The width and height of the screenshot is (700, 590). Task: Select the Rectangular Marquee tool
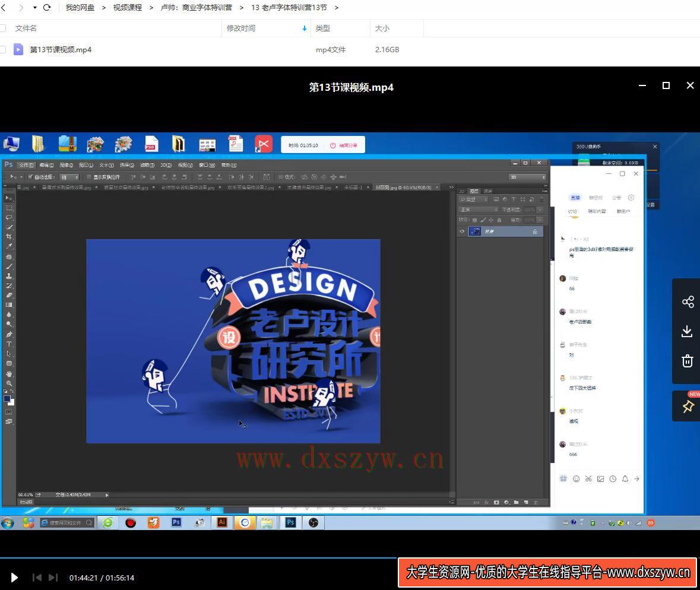tap(9, 208)
